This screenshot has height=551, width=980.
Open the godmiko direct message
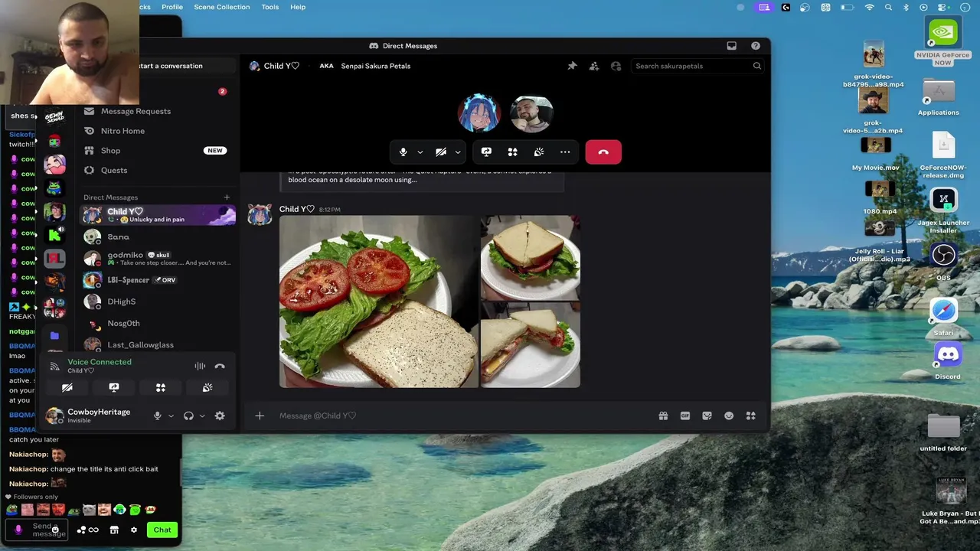(x=157, y=259)
